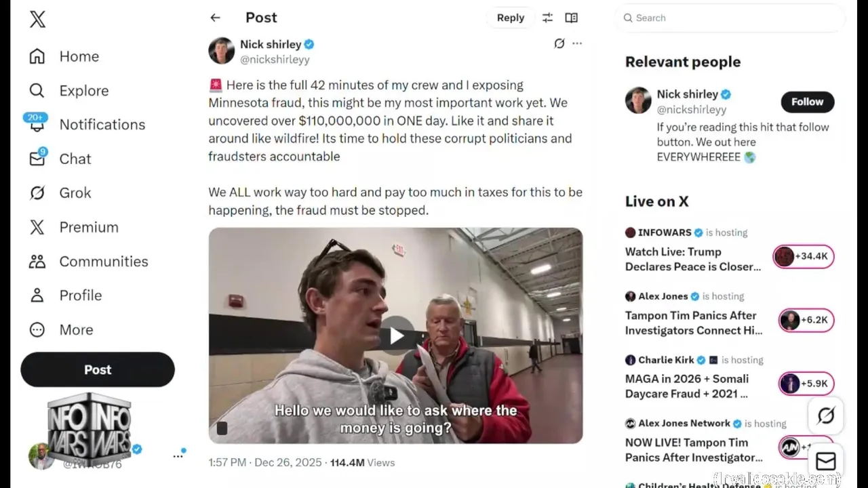The image size is (868, 488).
Task: Open post view settings slider icon
Action: coord(547,18)
